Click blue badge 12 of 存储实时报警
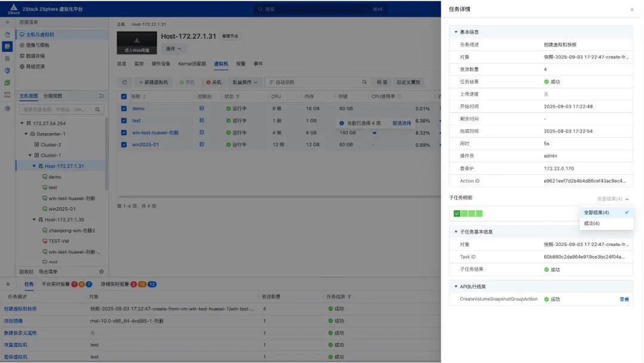Image resolution: width=644 pixels, height=363 pixels. click(x=152, y=284)
